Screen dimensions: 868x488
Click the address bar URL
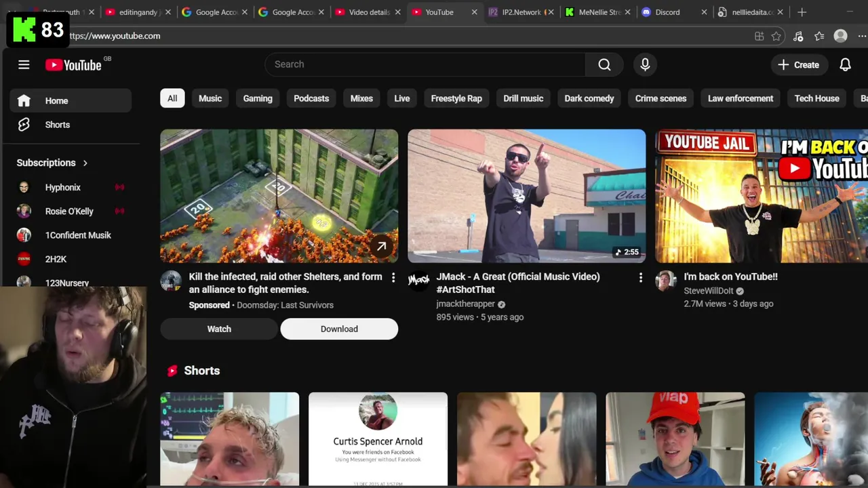(115, 36)
